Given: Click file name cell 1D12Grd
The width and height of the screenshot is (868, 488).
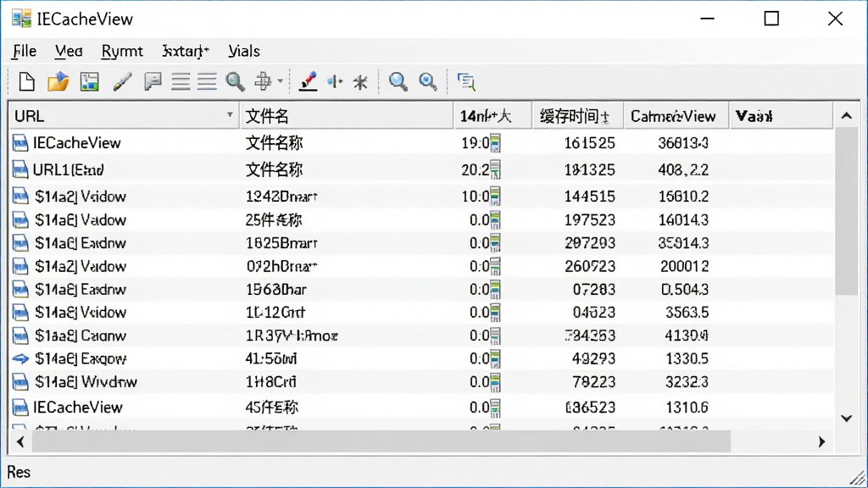Looking at the screenshot, I should pos(275,312).
